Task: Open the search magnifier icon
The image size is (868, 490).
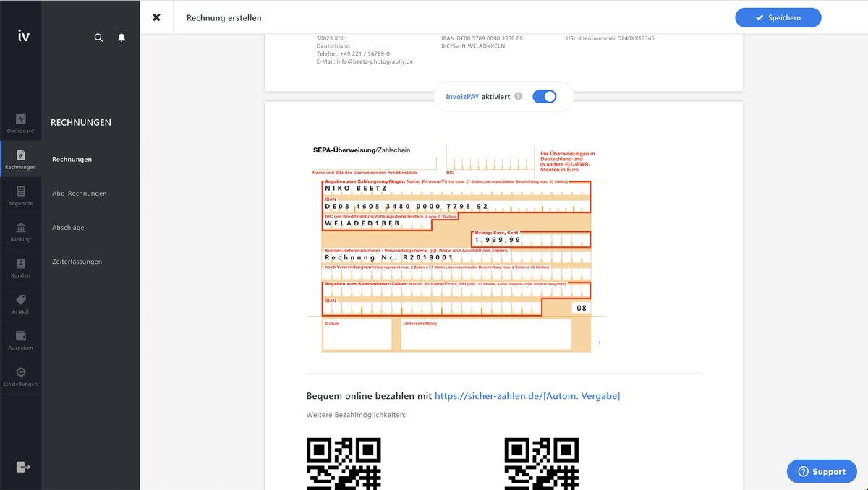Action: pos(99,38)
